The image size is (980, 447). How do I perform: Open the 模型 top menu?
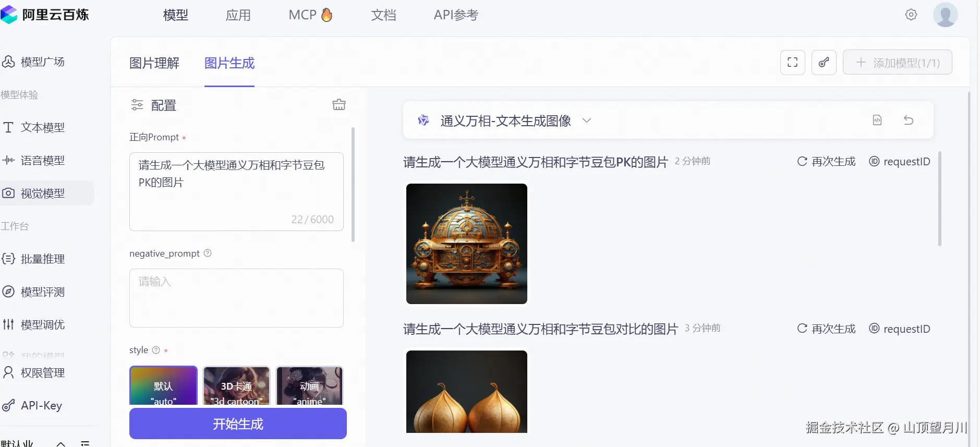pyautogui.click(x=176, y=15)
